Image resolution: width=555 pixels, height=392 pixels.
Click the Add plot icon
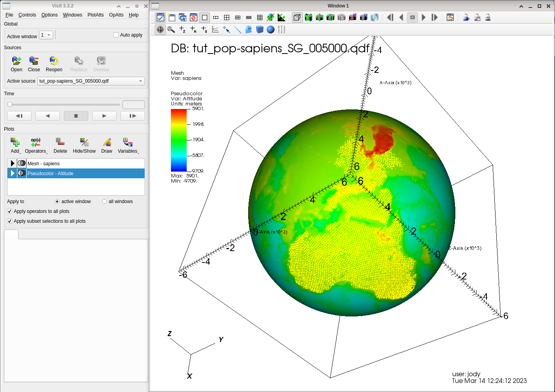click(15, 142)
